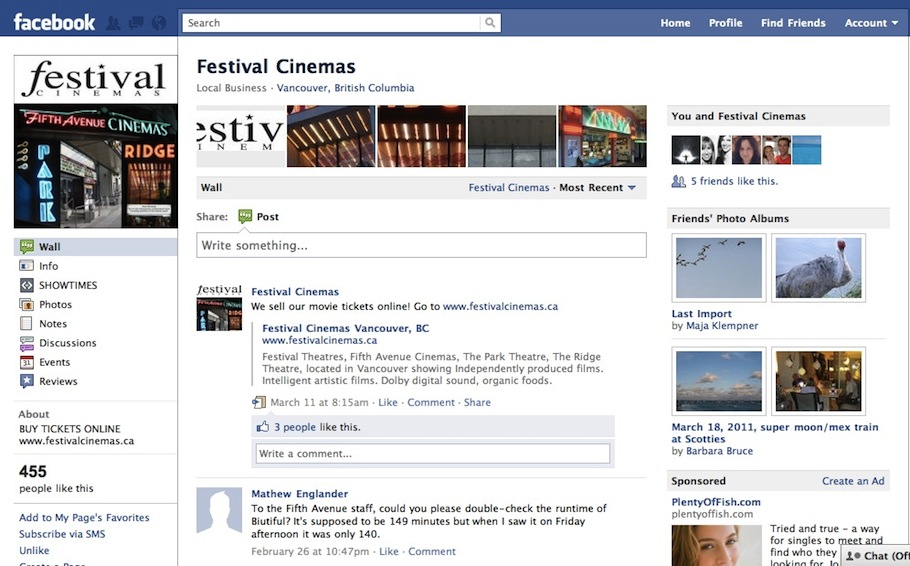Click 5 friends like this link
The image size is (910, 566).
point(734,181)
